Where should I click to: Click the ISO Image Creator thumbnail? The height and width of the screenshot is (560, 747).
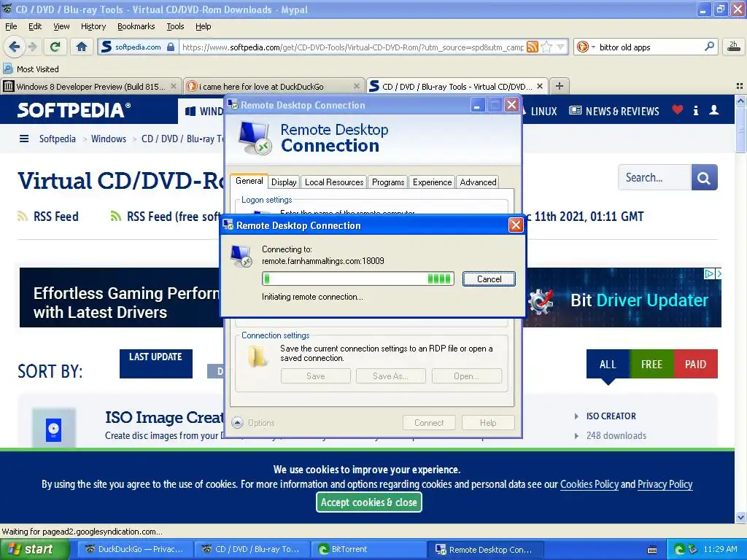click(x=53, y=428)
